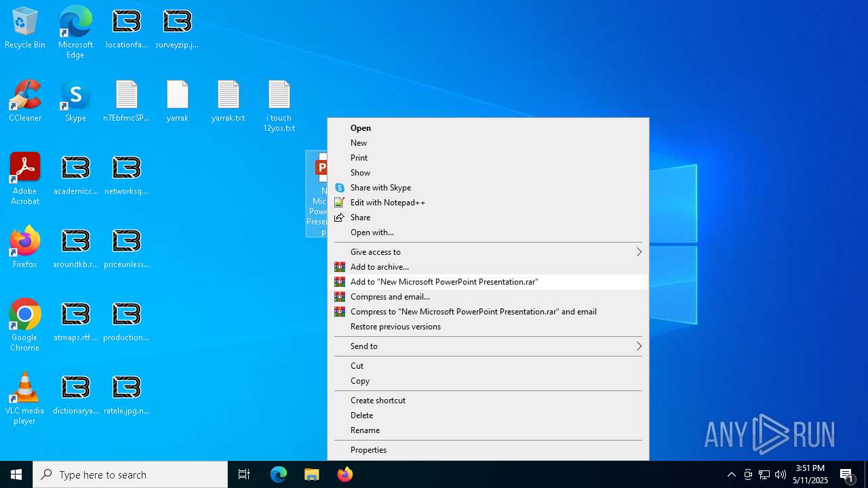Open Task View on the taskbar
This screenshot has height=488, width=868.
point(244,474)
